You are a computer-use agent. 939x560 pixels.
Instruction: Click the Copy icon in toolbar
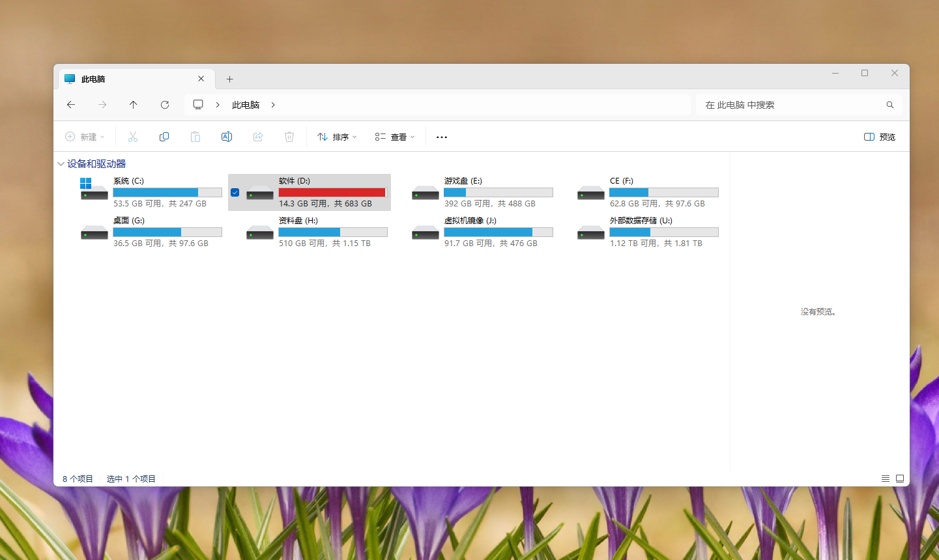[x=164, y=137]
